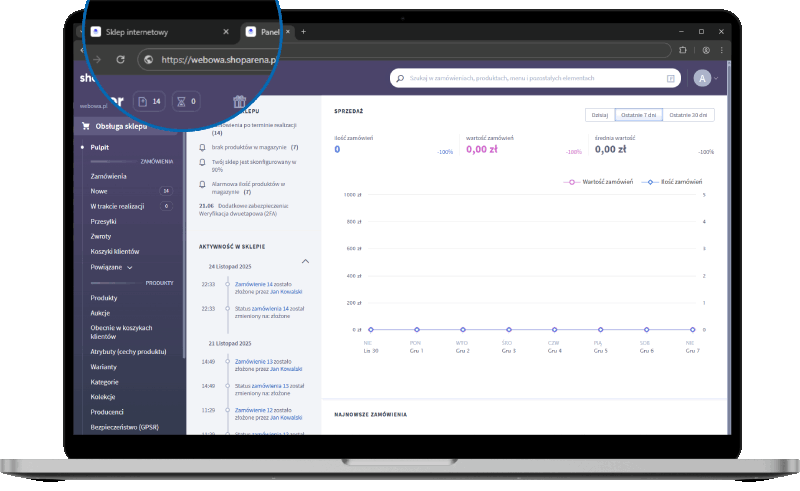The image size is (800, 491).
Task: Toggle Wartość zamówień series in chart legend
Action: [x=598, y=182]
